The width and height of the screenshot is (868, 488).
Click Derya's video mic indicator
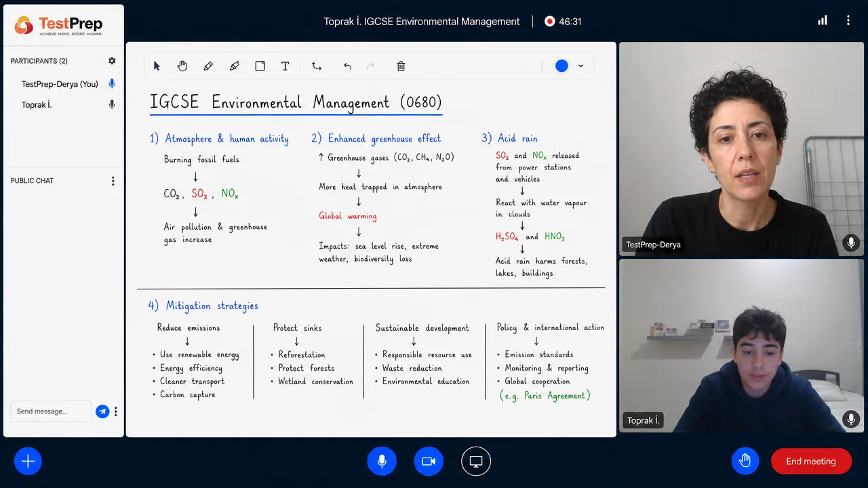click(x=850, y=243)
